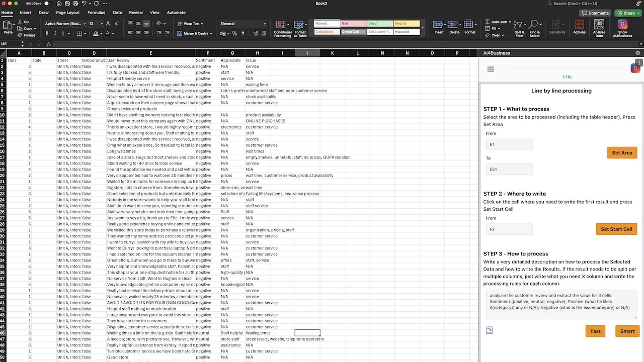The width and height of the screenshot is (644, 362).
Task: Apply the Good cell style
Action: coord(380,24)
